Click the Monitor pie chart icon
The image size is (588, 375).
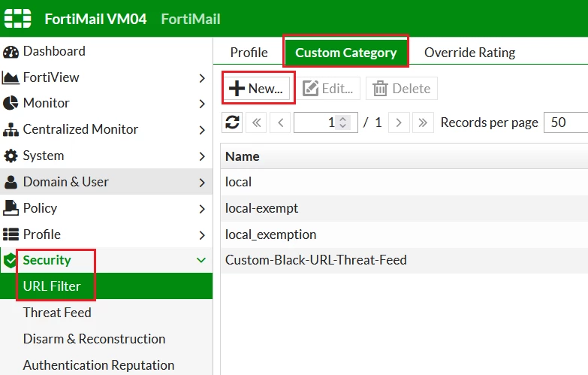11,103
